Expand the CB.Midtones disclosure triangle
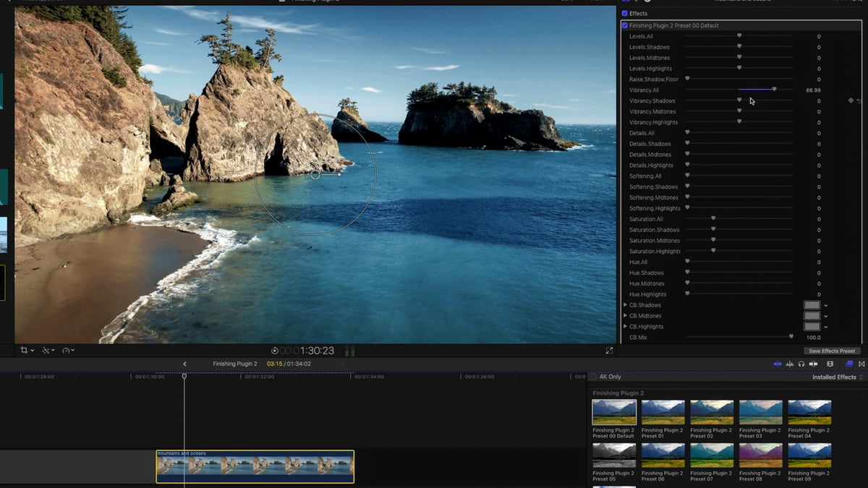 [x=625, y=316]
